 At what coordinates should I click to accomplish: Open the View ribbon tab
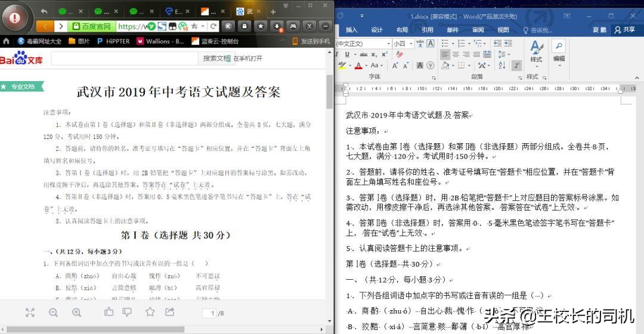[503, 30]
